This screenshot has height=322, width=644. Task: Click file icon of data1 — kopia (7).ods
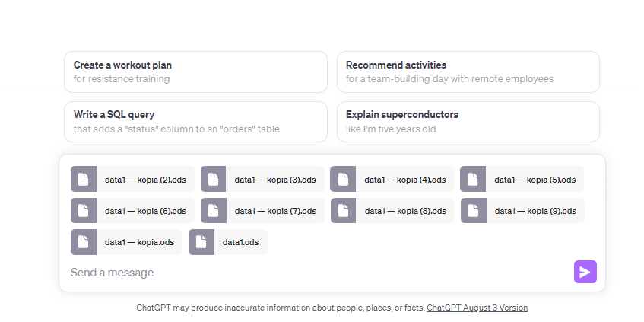click(214, 211)
